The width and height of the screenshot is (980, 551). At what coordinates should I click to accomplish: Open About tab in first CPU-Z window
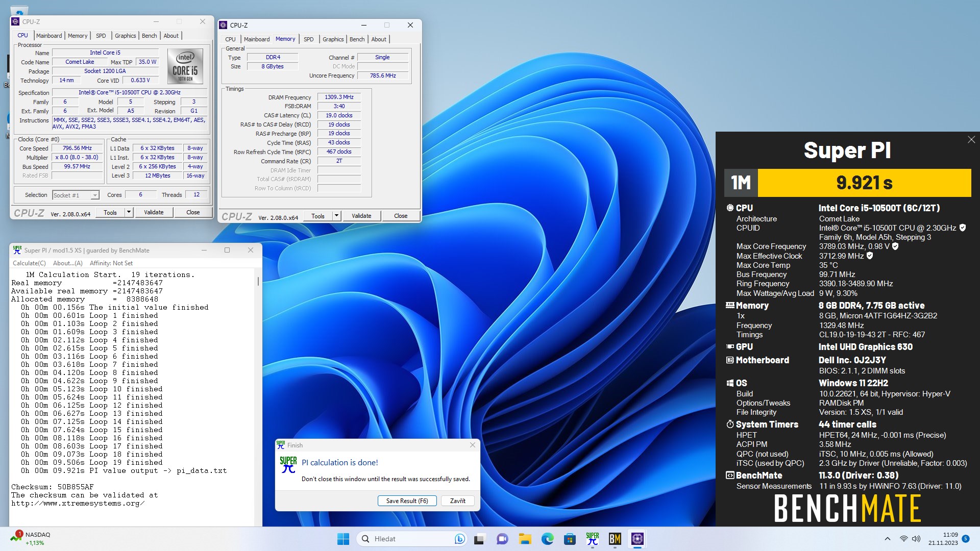click(x=171, y=36)
